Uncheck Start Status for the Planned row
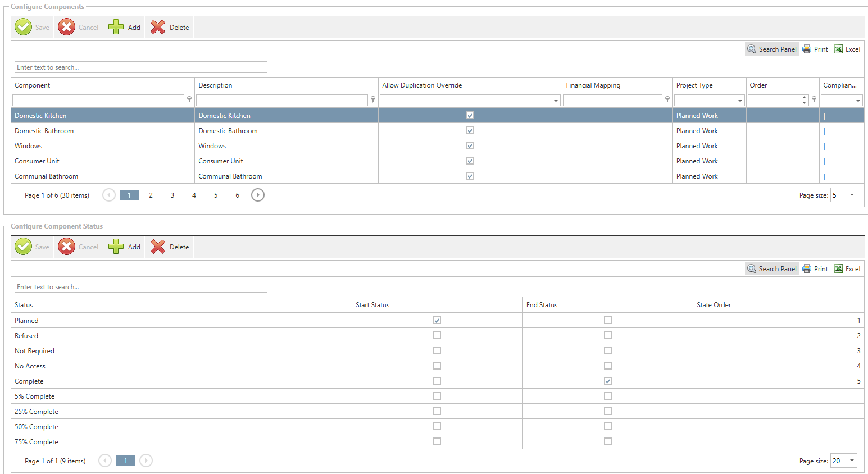Screen dimensions: 868x474 tap(437, 320)
